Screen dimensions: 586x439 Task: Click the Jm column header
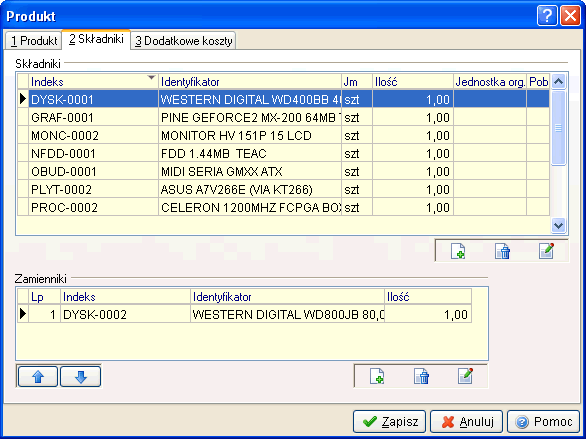(x=357, y=82)
